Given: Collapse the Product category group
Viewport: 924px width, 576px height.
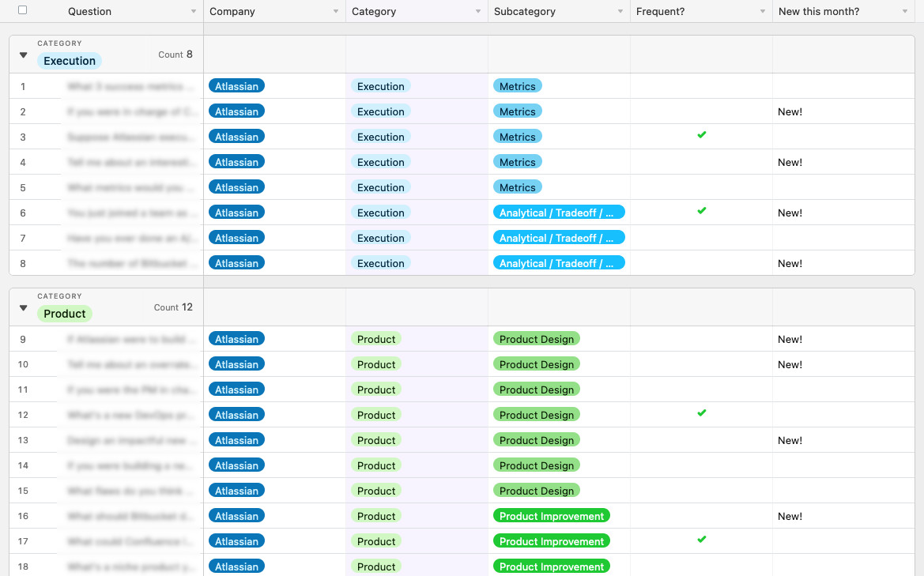Looking at the screenshot, I should (x=23, y=308).
